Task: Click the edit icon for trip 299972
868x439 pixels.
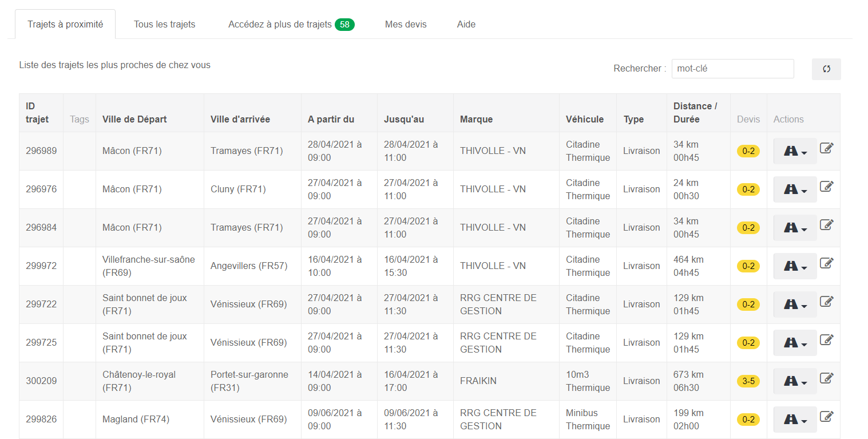Action: pyautogui.click(x=826, y=263)
